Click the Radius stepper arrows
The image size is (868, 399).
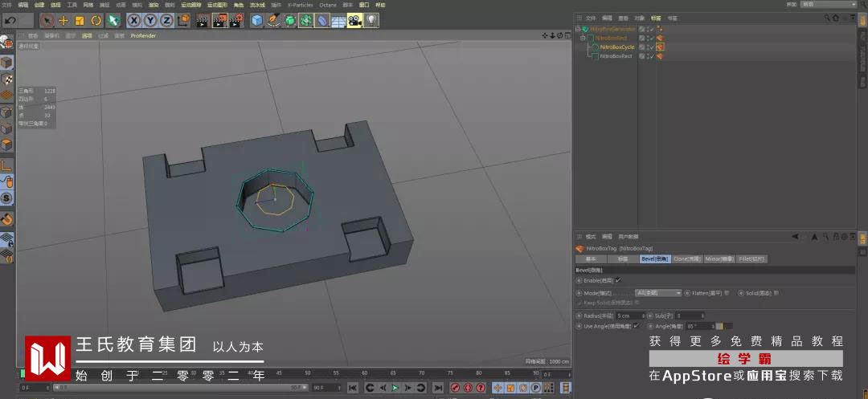[x=643, y=316]
